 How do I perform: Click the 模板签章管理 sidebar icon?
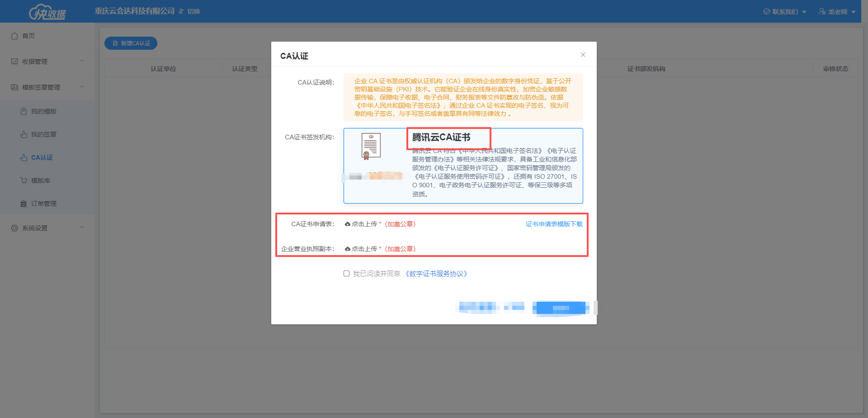14,87
